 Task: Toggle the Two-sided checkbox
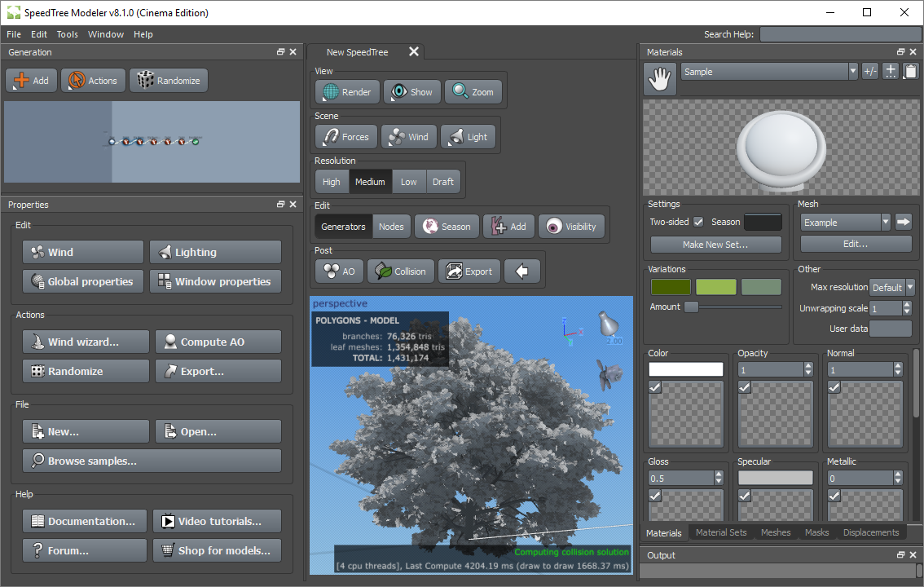[x=698, y=222]
